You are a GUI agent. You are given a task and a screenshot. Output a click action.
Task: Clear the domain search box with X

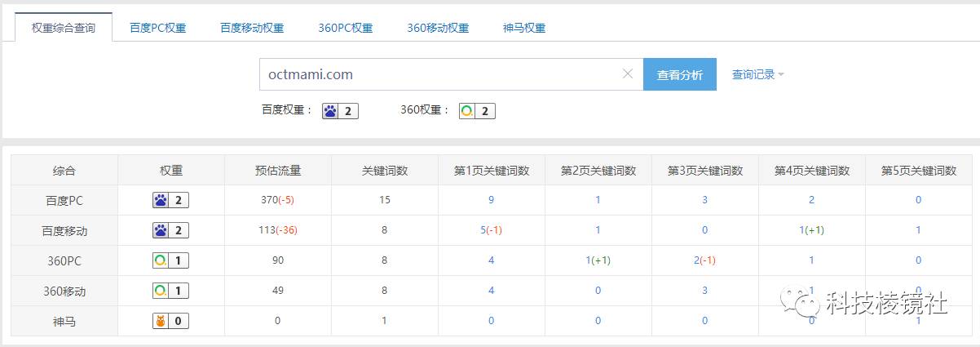(627, 74)
